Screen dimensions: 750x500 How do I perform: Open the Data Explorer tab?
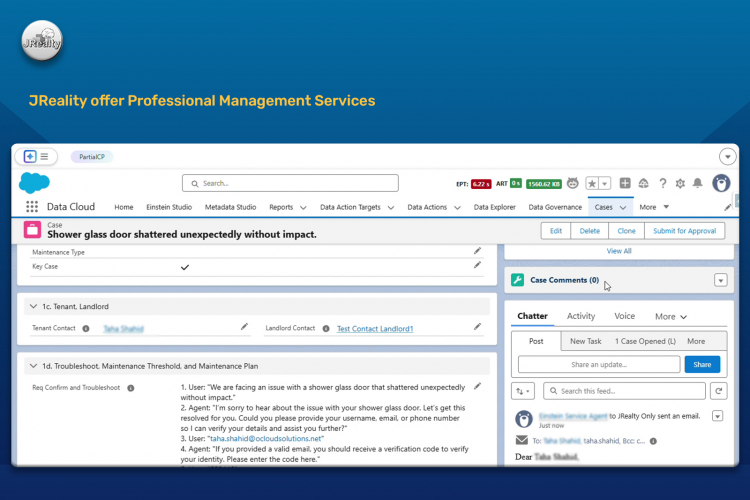(x=495, y=207)
